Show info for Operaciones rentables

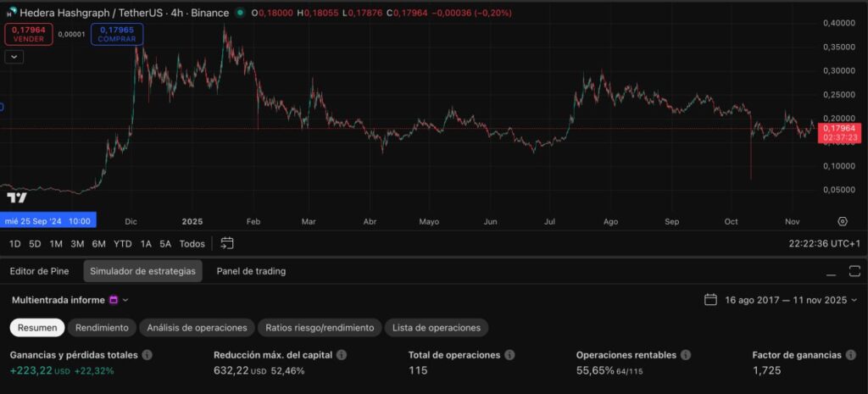[685, 355]
